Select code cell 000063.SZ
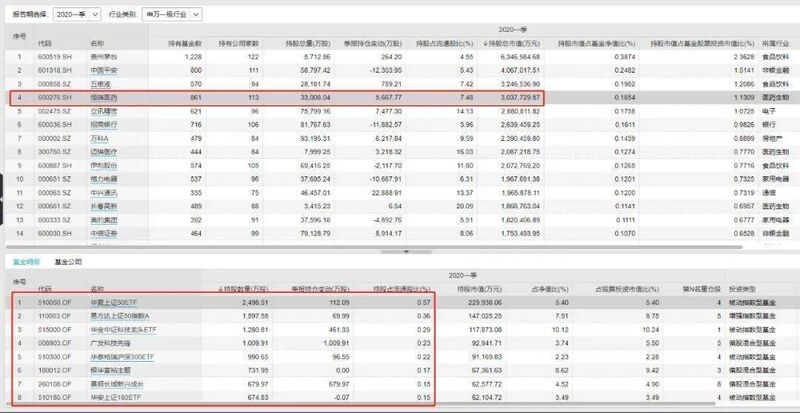Viewport: 800px width, 413px height. pos(53,193)
